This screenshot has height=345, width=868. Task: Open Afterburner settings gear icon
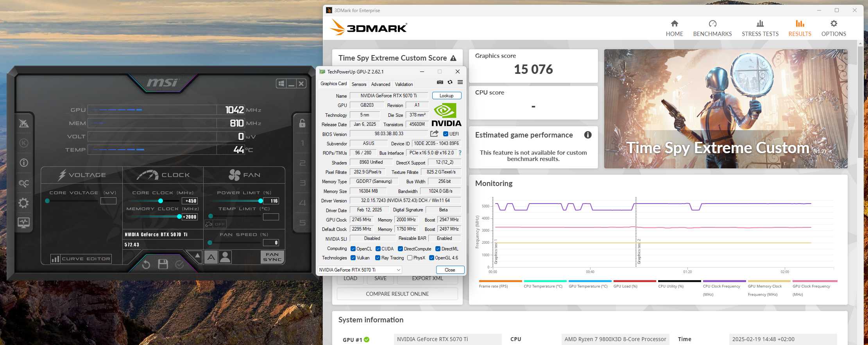(x=24, y=203)
